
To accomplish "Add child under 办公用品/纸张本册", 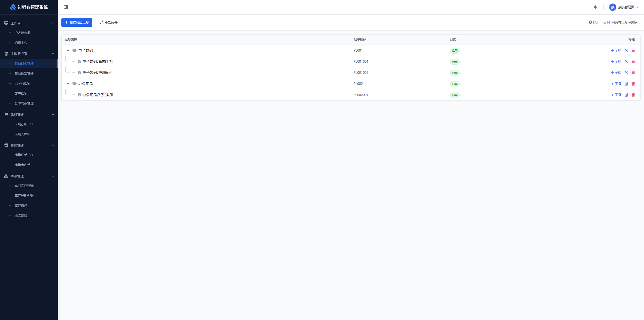I will click(616, 95).
